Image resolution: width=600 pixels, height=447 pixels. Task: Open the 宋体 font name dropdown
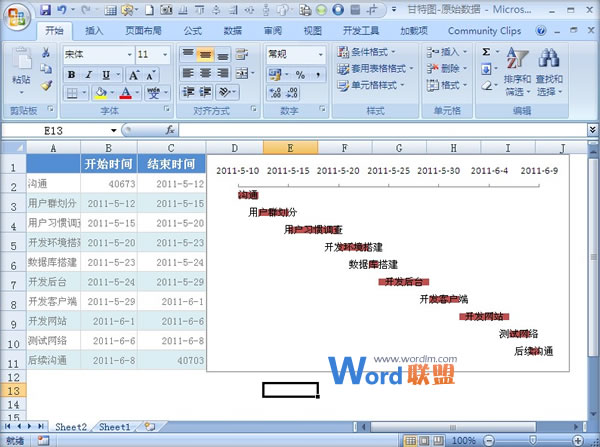coord(129,55)
